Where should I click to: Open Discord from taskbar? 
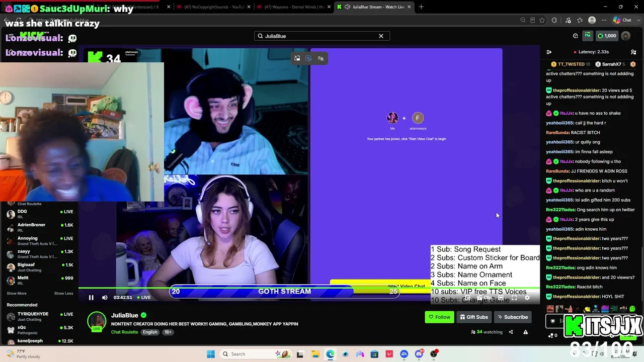pyautogui.click(x=419, y=354)
